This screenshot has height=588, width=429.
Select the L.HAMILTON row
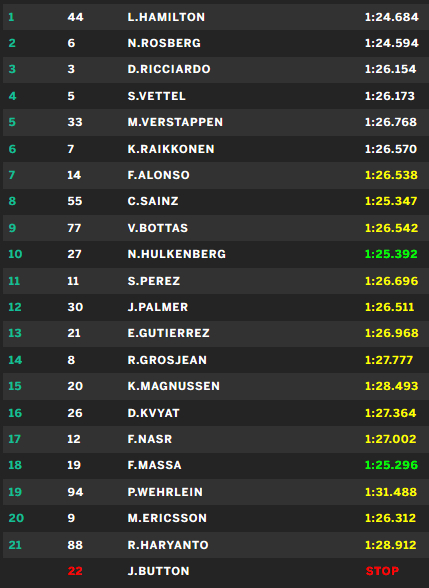pos(216,17)
